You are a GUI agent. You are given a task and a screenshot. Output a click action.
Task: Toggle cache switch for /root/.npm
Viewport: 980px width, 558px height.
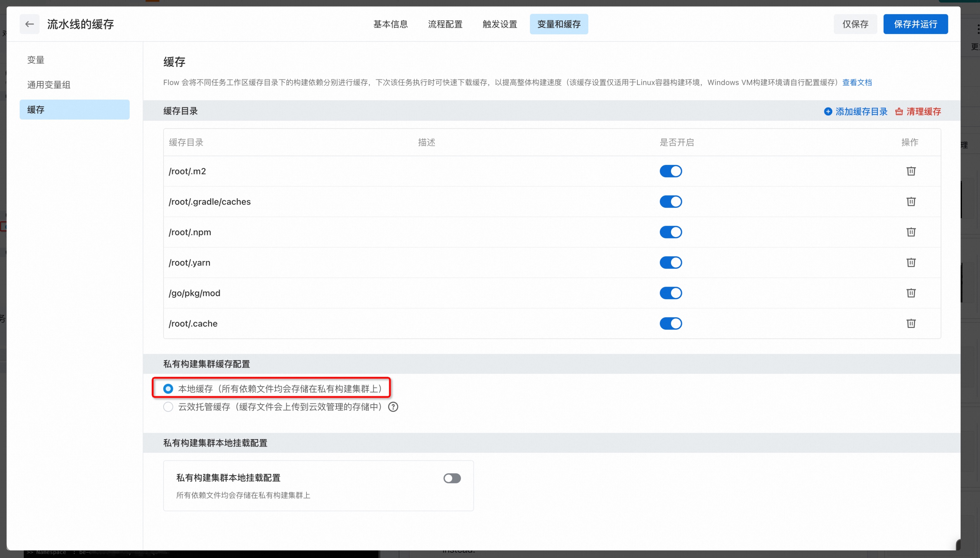click(x=670, y=232)
